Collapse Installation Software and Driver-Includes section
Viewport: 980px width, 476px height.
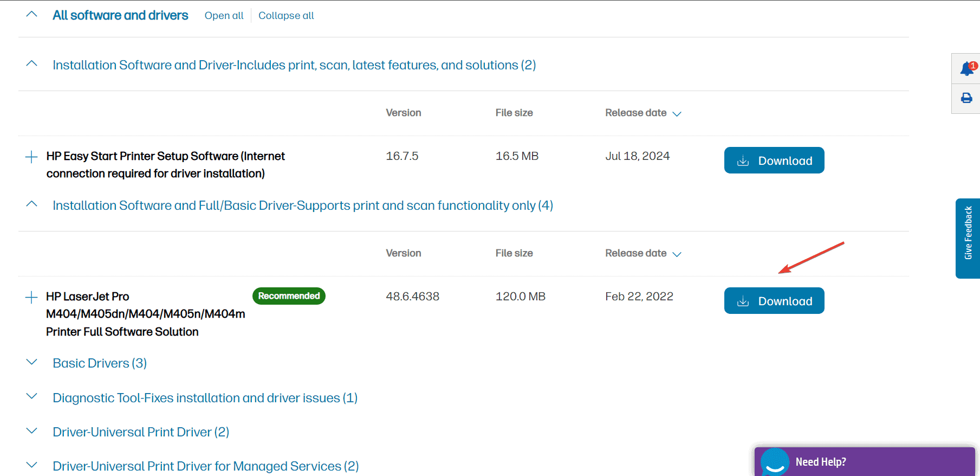[x=32, y=64]
